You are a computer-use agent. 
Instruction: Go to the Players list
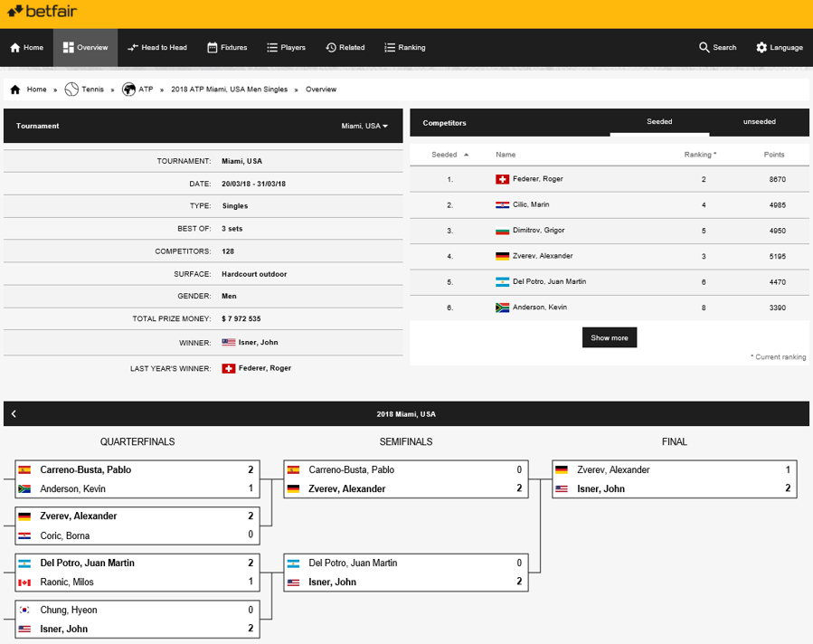[x=286, y=48]
